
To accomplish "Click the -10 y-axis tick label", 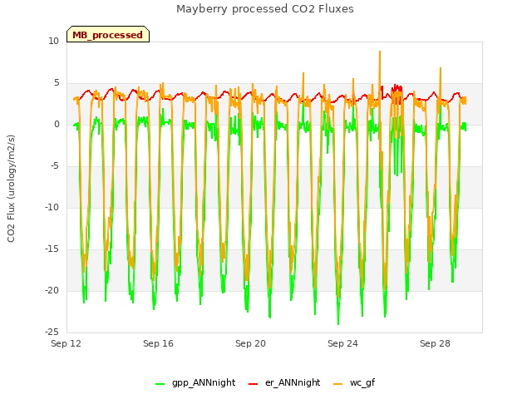I will coord(52,207).
